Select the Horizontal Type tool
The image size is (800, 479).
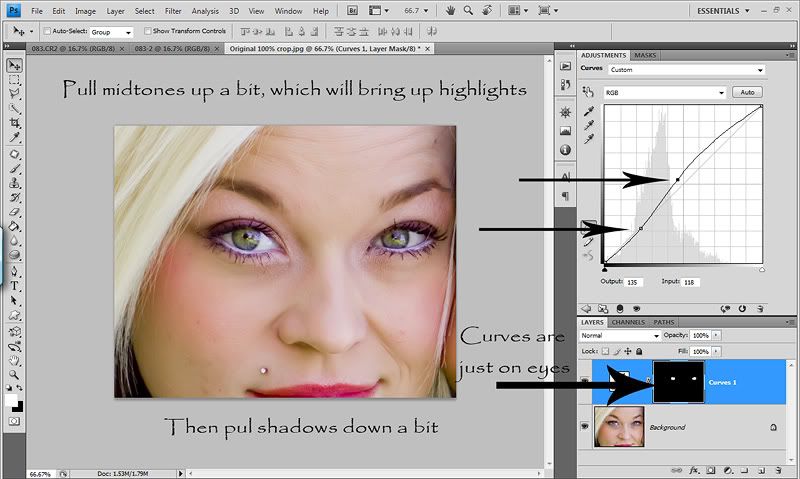[x=14, y=286]
